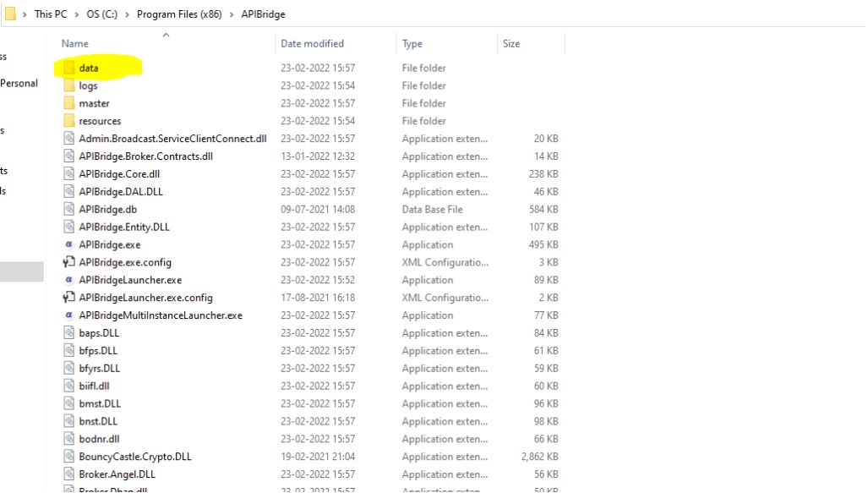Click highlighted item in navigation pane

point(22,271)
